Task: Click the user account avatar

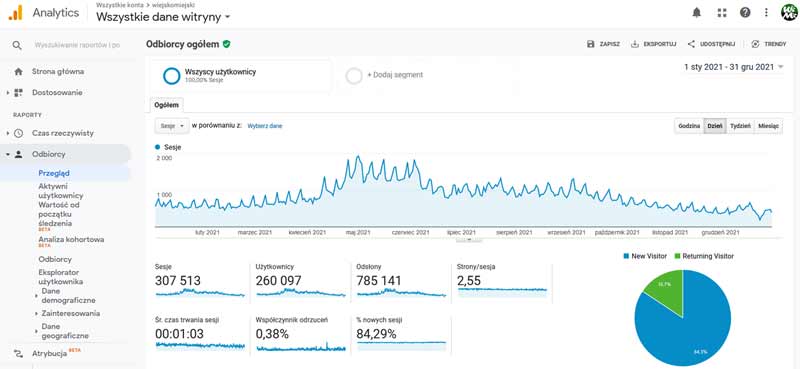Action: click(x=789, y=13)
